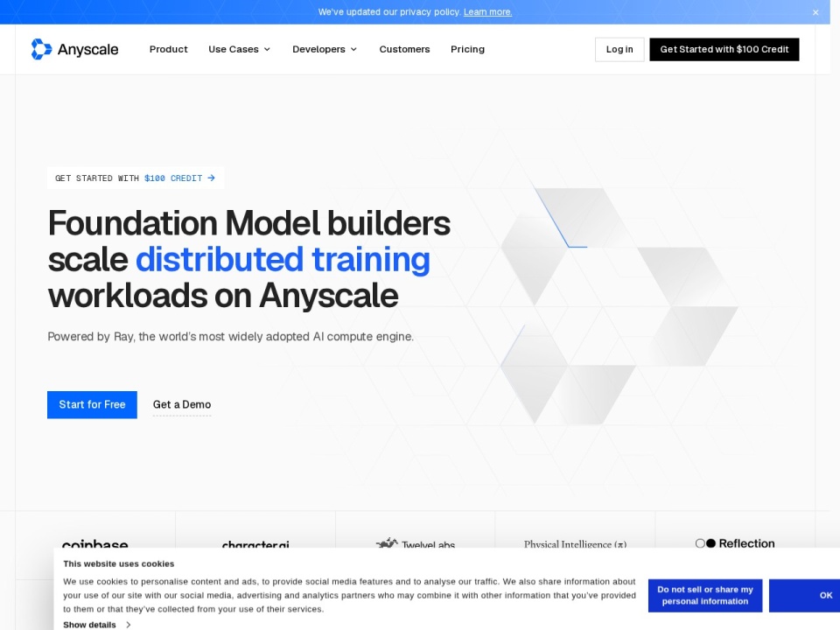Expand the Developers dropdown
Image resolution: width=840 pixels, height=630 pixels.
click(325, 49)
